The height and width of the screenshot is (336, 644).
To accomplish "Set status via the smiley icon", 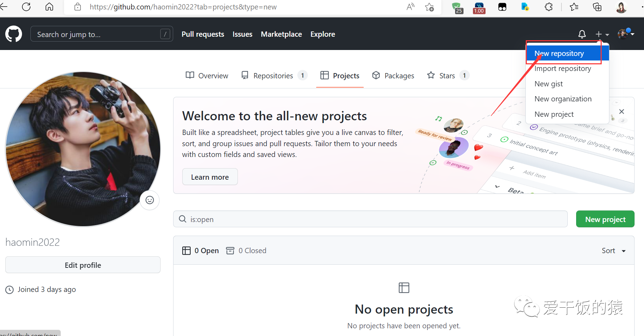I will pos(150,200).
